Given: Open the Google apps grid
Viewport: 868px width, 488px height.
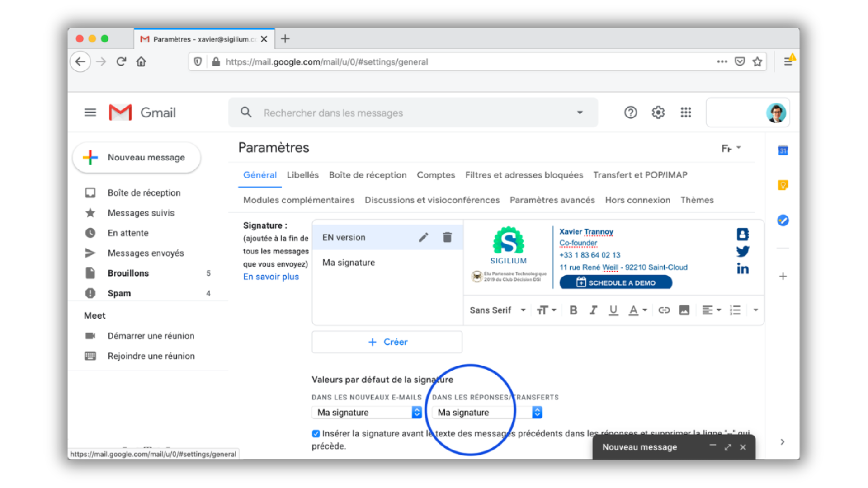Looking at the screenshot, I should pyautogui.click(x=685, y=113).
